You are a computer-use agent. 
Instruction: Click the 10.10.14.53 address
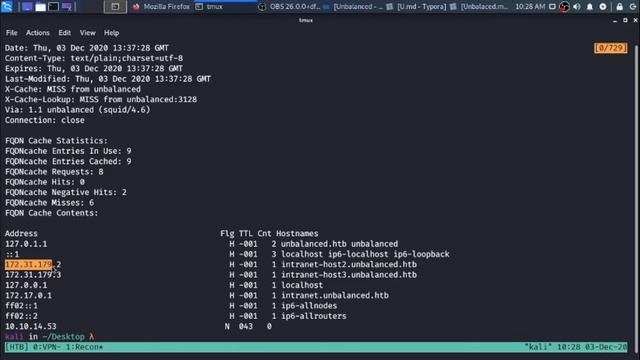tap(31, 326)
